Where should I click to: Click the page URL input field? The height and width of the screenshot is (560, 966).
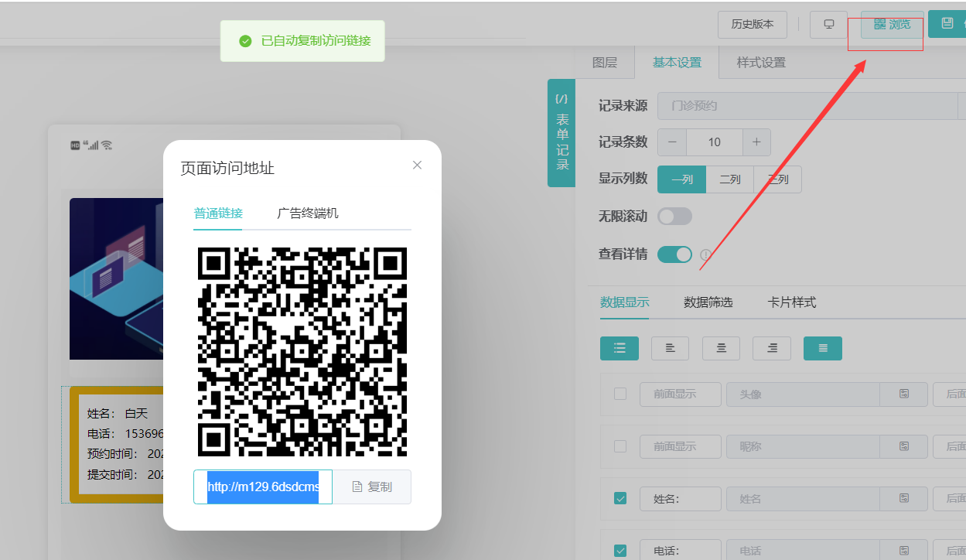pos(263,487)
